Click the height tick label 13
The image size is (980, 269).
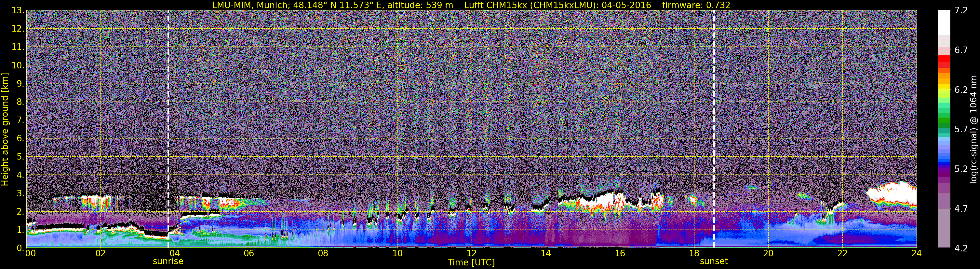(18, 10)
